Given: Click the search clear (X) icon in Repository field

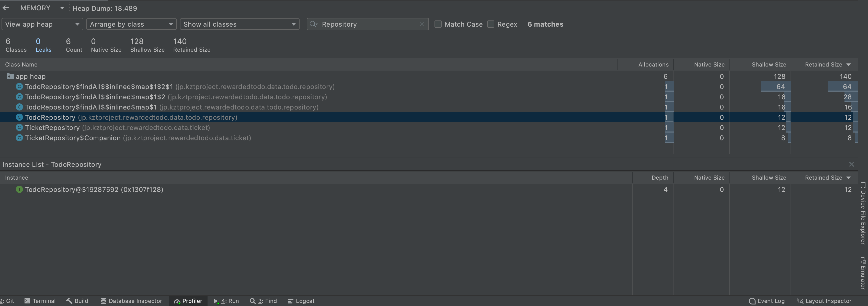Looking at the screenshot, I should (422, 24).
